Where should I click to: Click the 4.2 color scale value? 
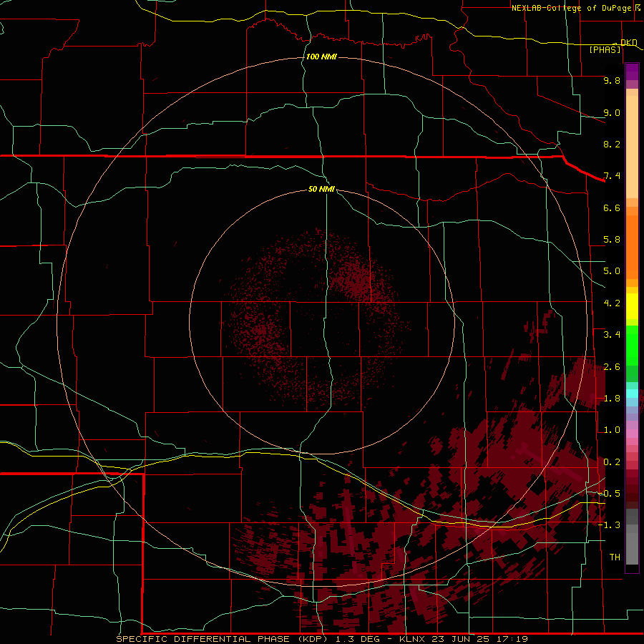612,303
